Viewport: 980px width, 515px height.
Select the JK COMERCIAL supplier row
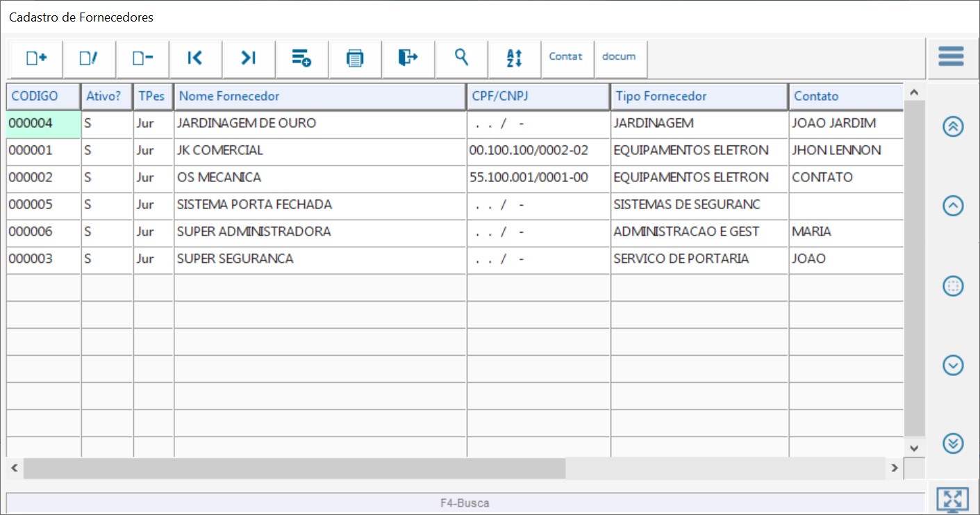pos(319,151)
